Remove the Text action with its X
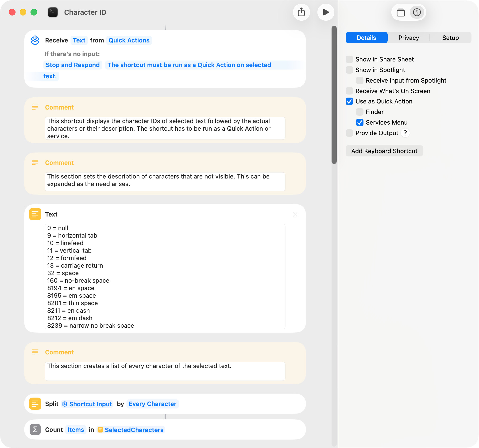Screen dimensions: 479x448 [295, 214]
